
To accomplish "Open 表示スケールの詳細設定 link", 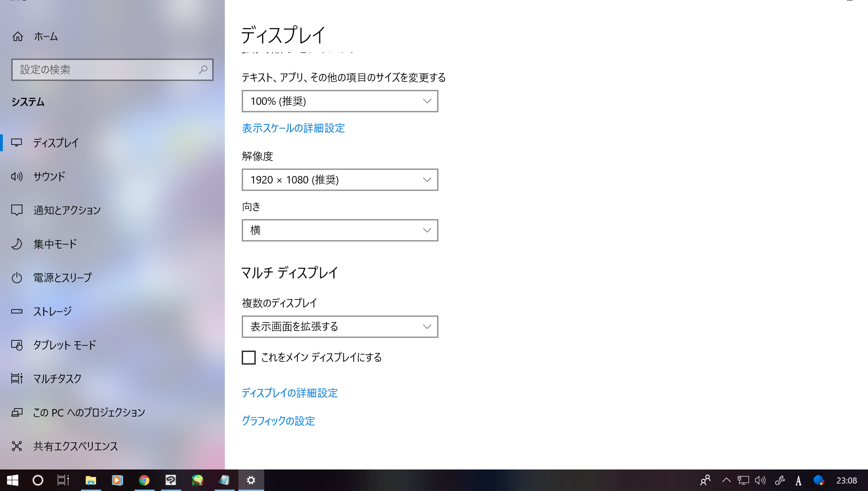I will (293, 128).
